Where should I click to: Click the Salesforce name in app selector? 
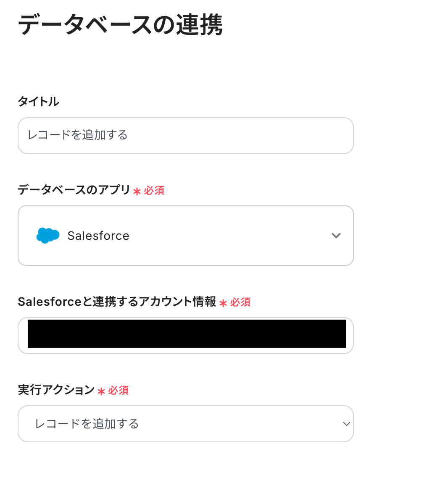coord(98,236)
